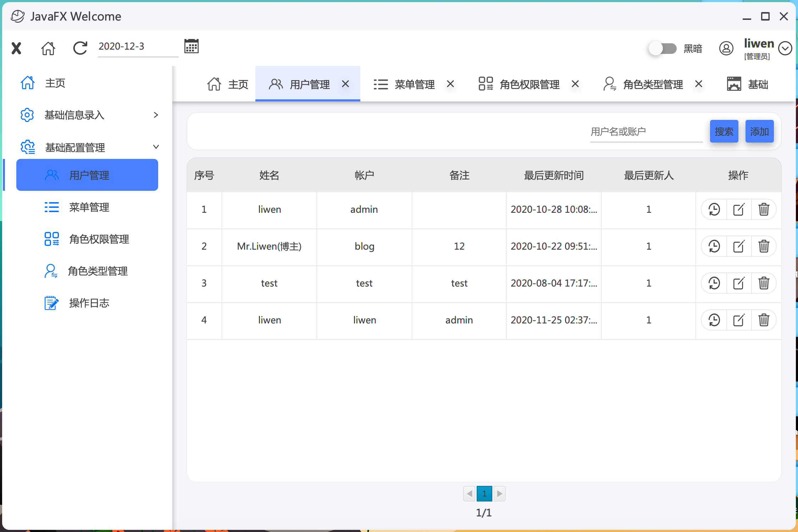Edit the Mr.Liwen blog user row

[739, 246]
